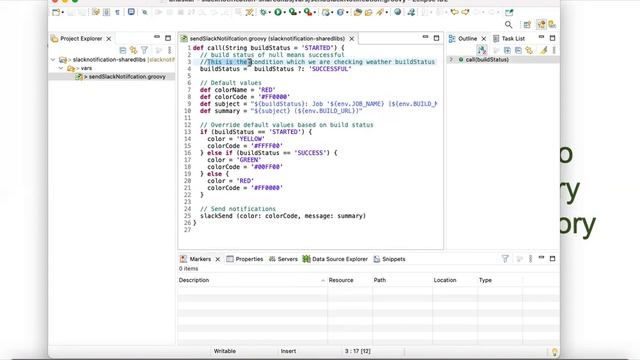Screen dimensions: 640x360
Task: Toggle block selection mode icon
Action: click(106, 12)
